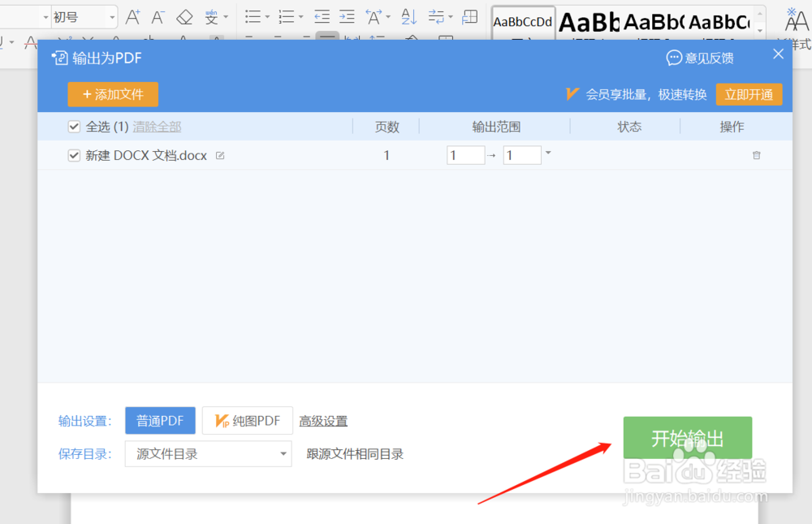Open the 意见反馈 feedback link
This screenshot has width=812, height=524.
click(699, 57)
